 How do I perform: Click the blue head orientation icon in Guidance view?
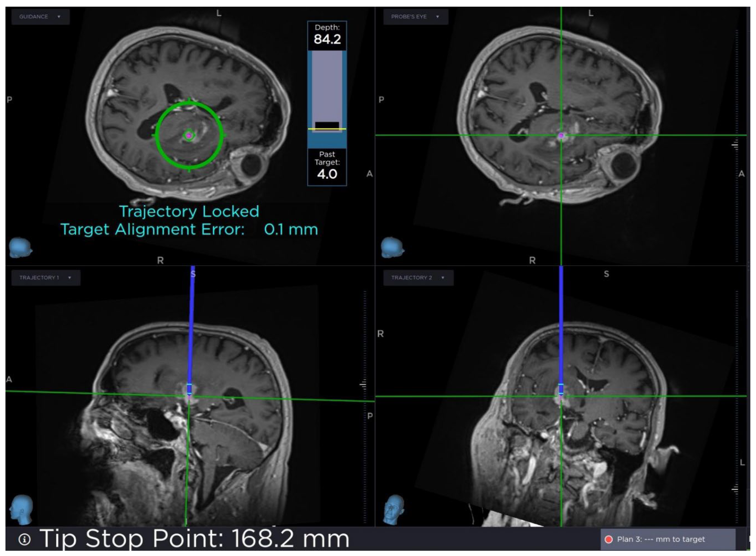pyautogui.click(x=20, y=247)
